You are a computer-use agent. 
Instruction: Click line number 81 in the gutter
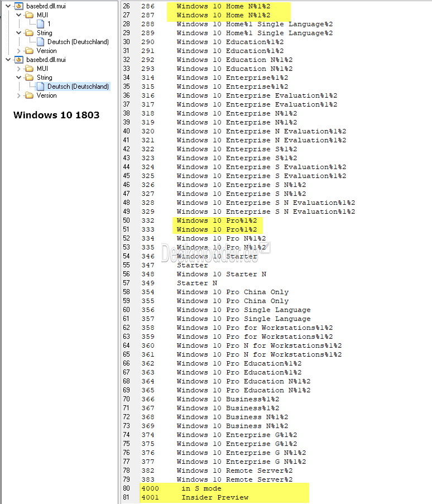(126, 497)
